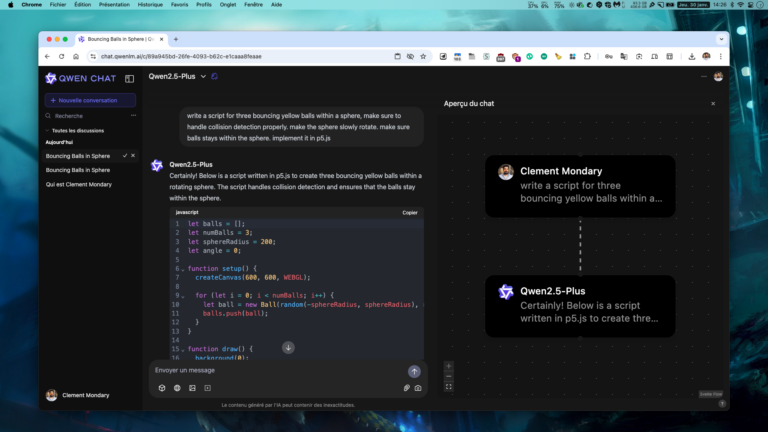Open the second Bouncing Balls in Sphere chat
768x432 pixels.
click(78, 170)
